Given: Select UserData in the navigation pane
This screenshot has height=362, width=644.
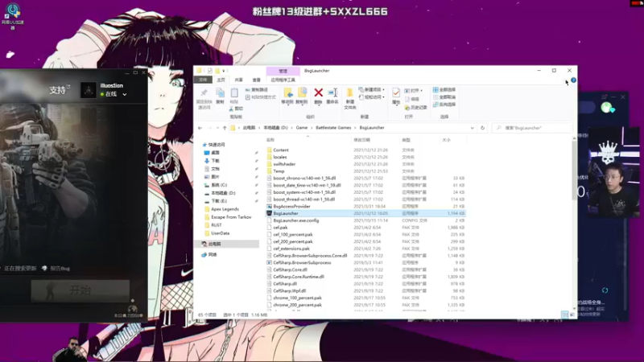Looking at the screenshot, I should 220,233.
